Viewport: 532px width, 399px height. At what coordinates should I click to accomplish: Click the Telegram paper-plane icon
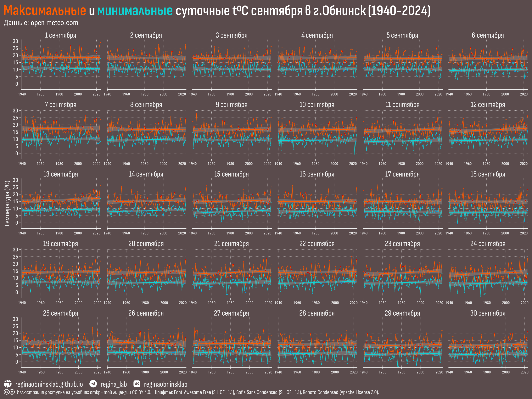click(x=93, y=384)
